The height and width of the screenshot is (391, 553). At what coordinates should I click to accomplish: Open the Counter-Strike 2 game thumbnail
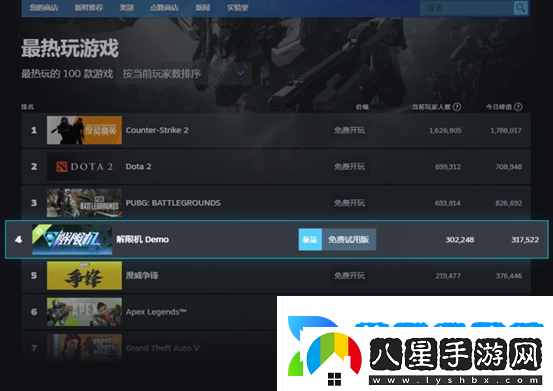click(84, 130)
